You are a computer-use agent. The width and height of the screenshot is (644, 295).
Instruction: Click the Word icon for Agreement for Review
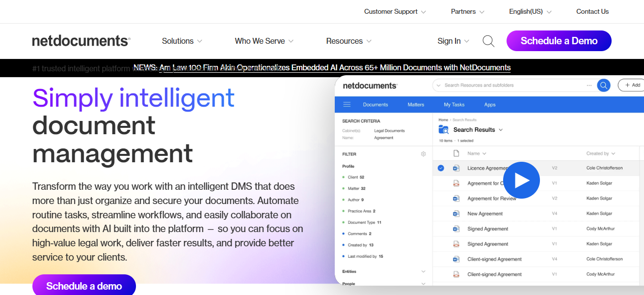[x=456, y=199]
